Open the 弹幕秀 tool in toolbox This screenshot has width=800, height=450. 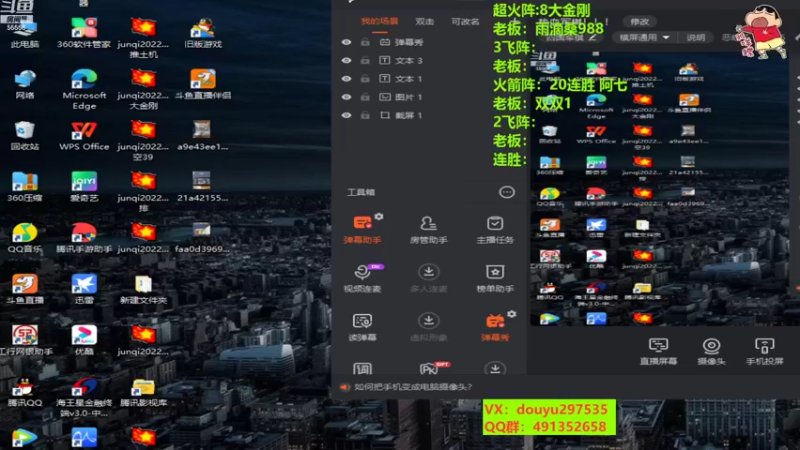click(x=495, y=327)
